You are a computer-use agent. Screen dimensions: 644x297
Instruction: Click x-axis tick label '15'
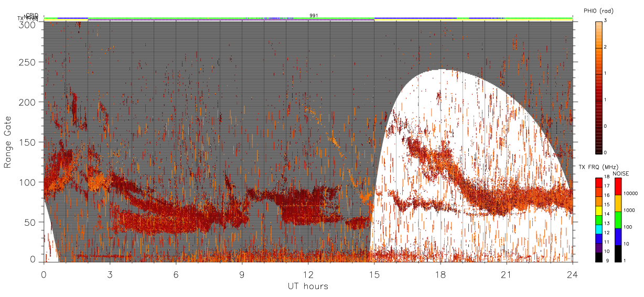pos(374,273)
